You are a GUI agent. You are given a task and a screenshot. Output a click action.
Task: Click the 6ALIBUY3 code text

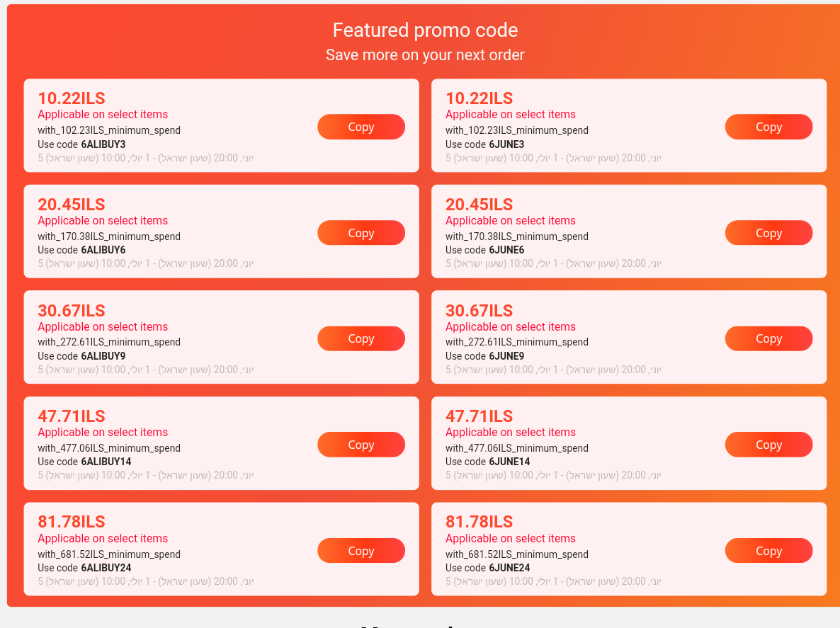point(103,144)
